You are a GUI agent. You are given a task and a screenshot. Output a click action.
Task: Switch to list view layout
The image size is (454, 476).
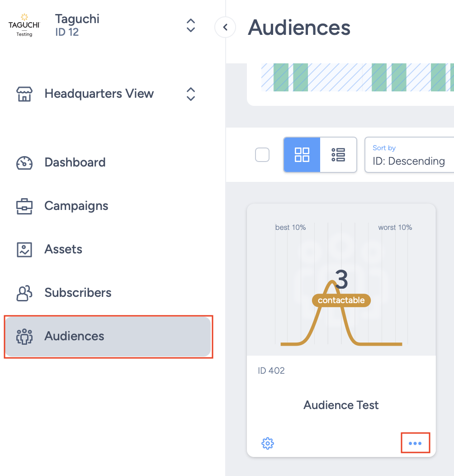coord(338,154)
